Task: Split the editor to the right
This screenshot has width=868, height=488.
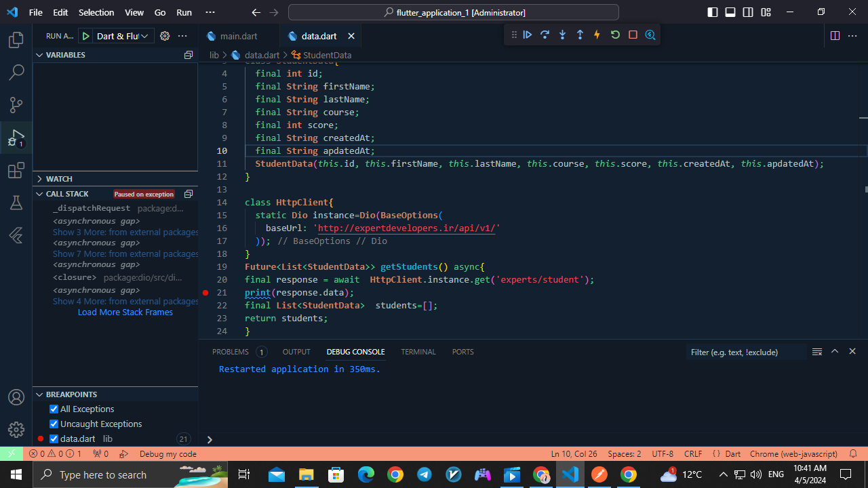Action: (x=835, y=36)
